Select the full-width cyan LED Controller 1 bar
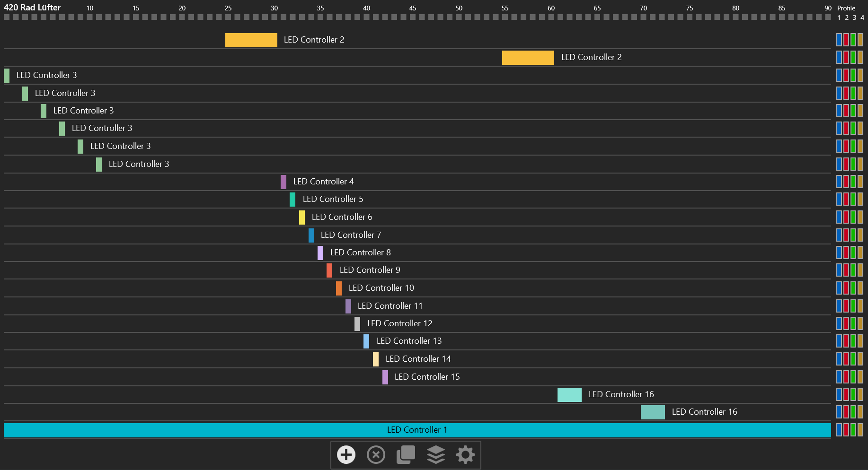 pyautogui.click(x=417, y=430)
